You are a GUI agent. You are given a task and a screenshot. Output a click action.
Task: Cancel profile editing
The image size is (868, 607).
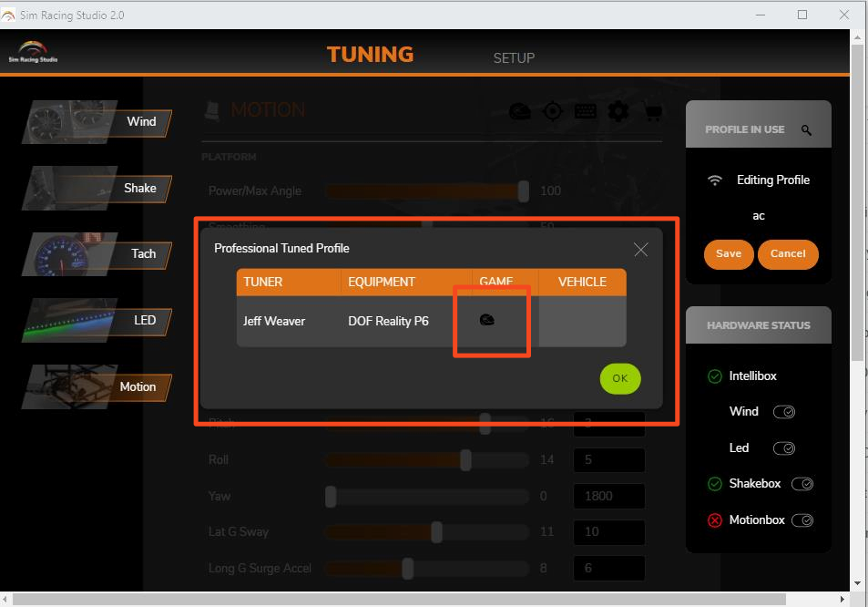click(788, 254)
